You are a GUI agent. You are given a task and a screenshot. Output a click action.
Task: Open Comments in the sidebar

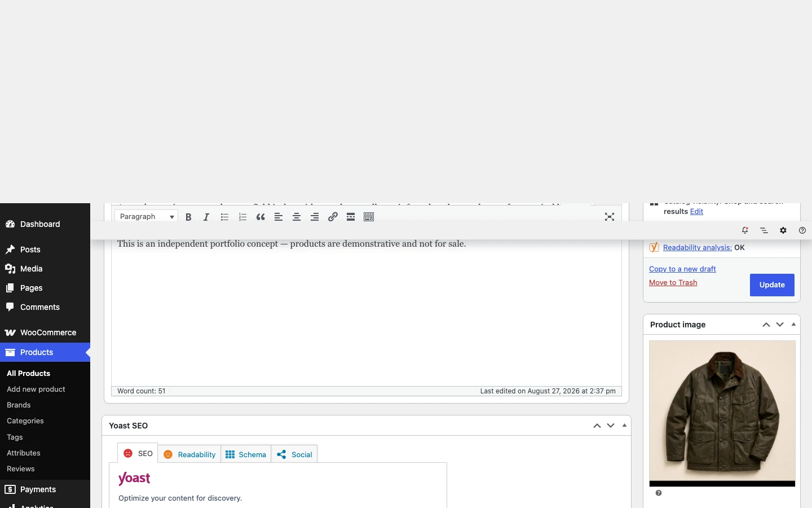pyautogui.click(x=45, y=307)
